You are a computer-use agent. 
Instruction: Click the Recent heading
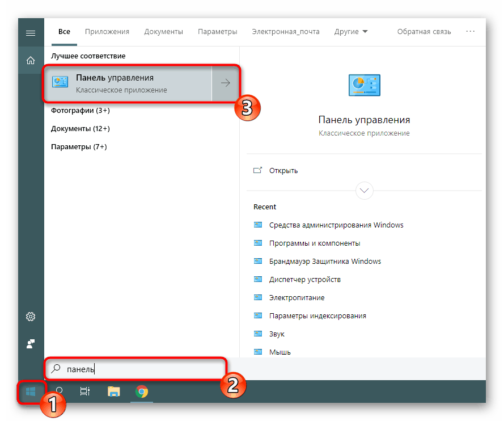(265, 207)
